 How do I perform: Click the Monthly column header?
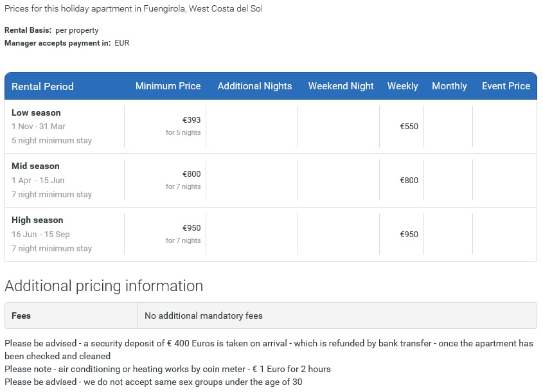449,86
